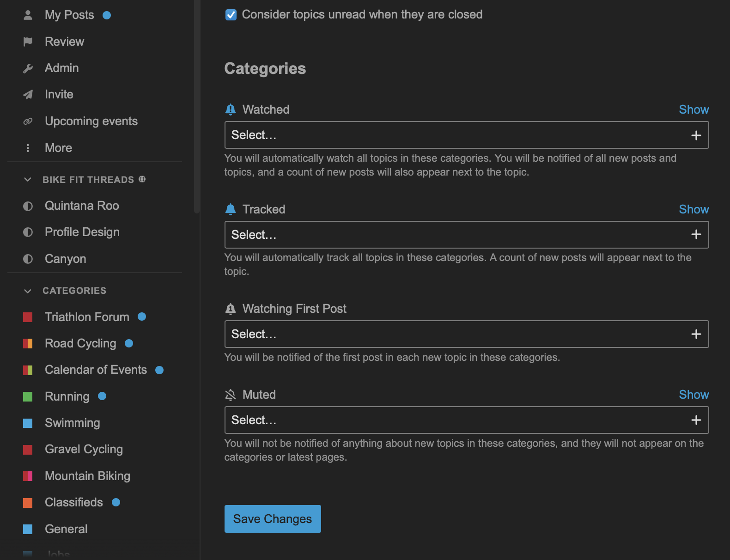Go to the Classifieds category
The height and width of the screenshot is (560, 730).
[x=74, y=502]
